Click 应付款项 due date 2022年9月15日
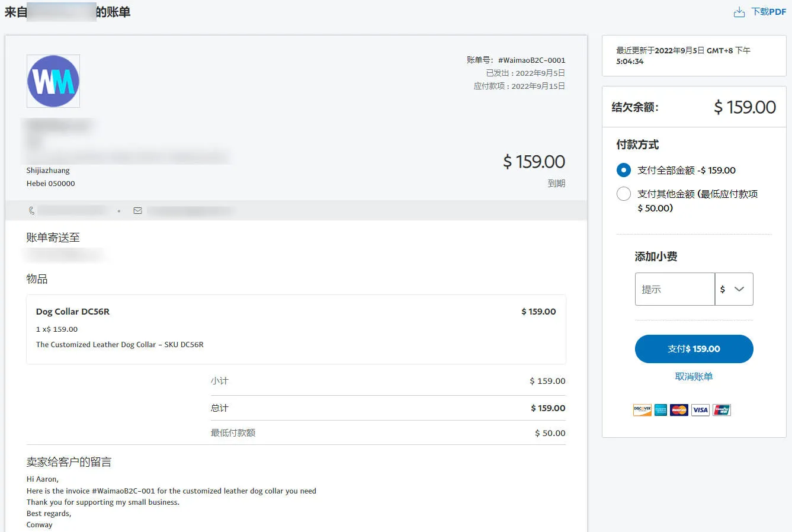The width and height of the screenshot is (792, 532). 519,86
